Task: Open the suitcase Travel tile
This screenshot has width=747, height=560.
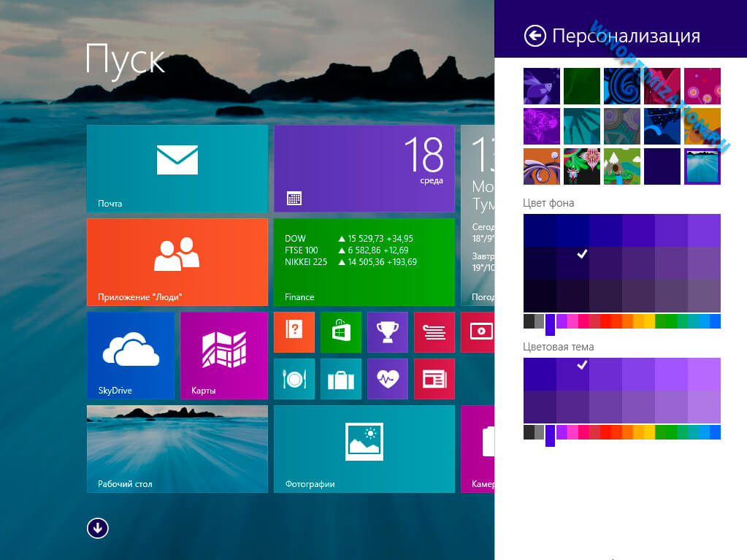Action: coord(340,378)
